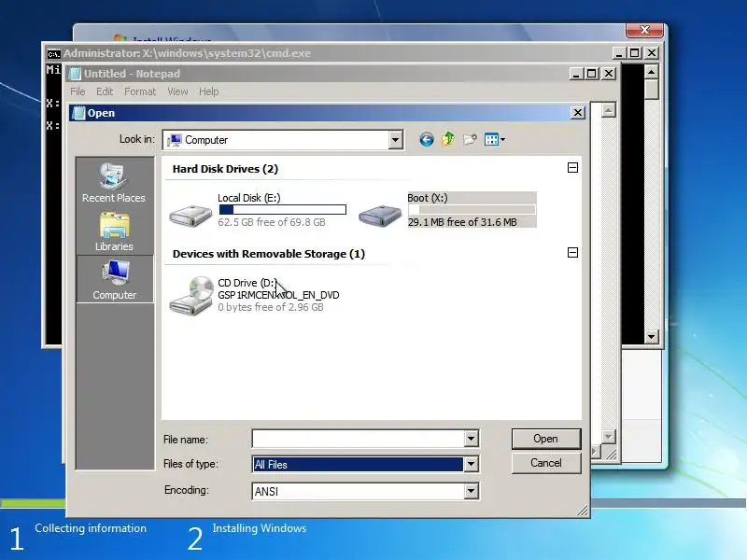The height and width of the screenshot is (560, 747).
Task: Close the Install Windows window
Action: coord(644,30)
